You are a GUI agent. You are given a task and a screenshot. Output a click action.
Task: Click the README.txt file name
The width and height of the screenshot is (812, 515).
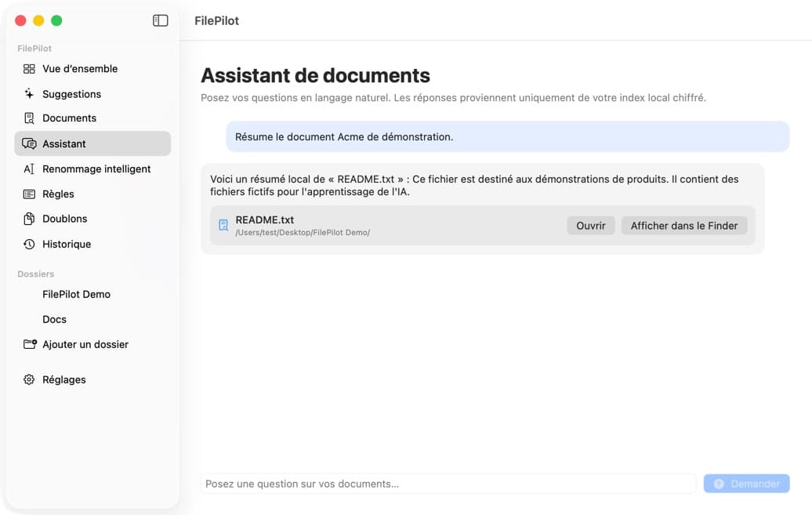tap(265, 219)
